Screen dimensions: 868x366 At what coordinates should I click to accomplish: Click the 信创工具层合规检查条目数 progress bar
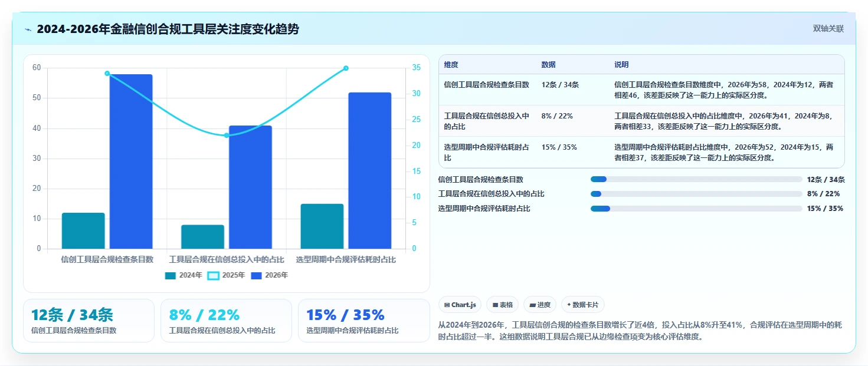696,180
